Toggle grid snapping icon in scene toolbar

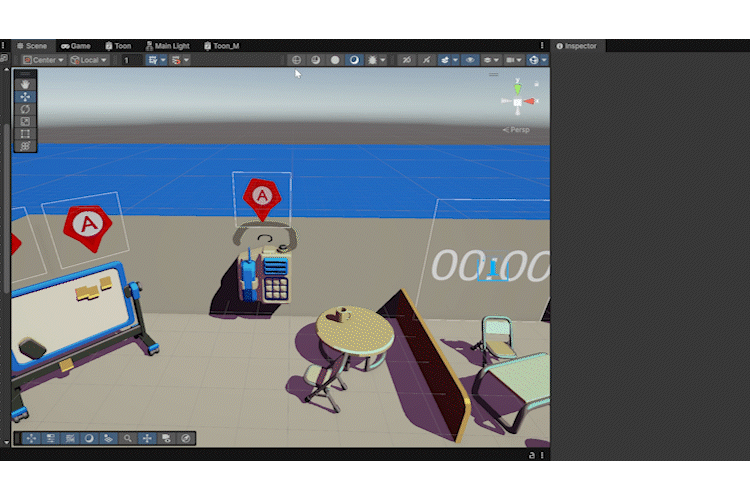click(153, 60)
